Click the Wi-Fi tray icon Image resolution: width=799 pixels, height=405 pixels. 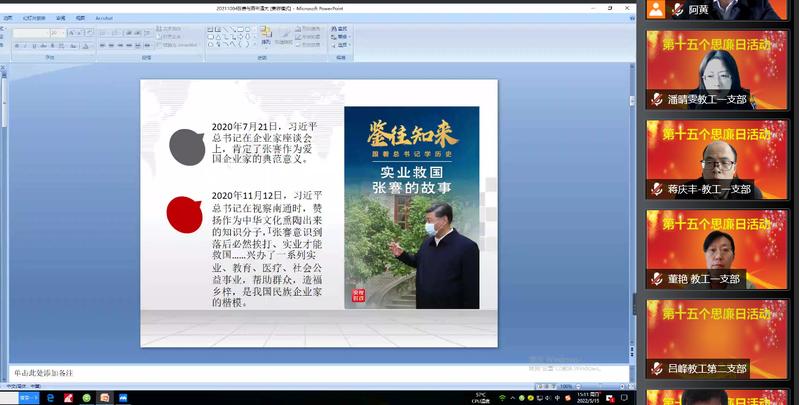pyautogui.click(x=502, y=398)
